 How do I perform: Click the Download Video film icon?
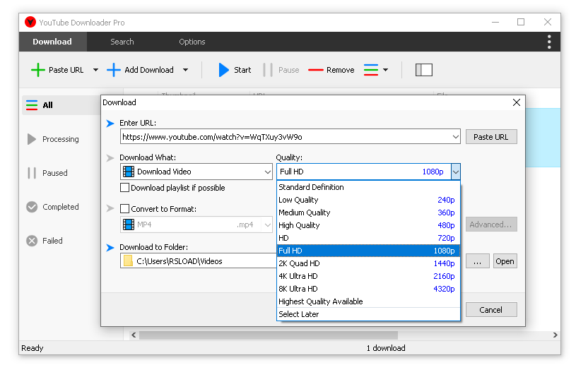click(x=129, y=172)
